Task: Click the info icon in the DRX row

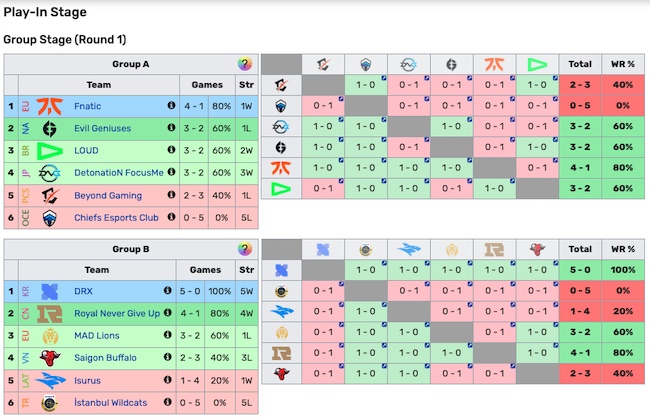Action: click(170, 290)
